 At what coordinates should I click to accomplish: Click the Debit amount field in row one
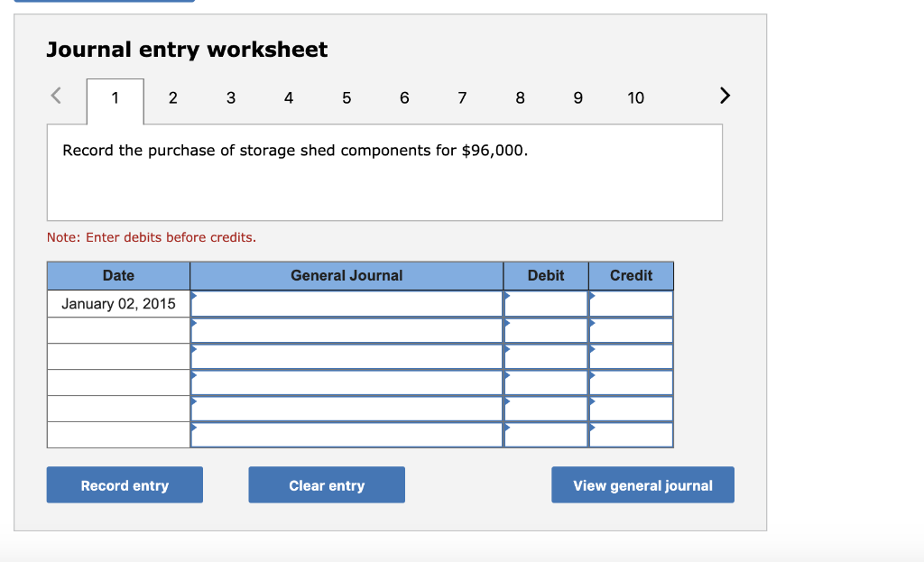tap(546, 304)
